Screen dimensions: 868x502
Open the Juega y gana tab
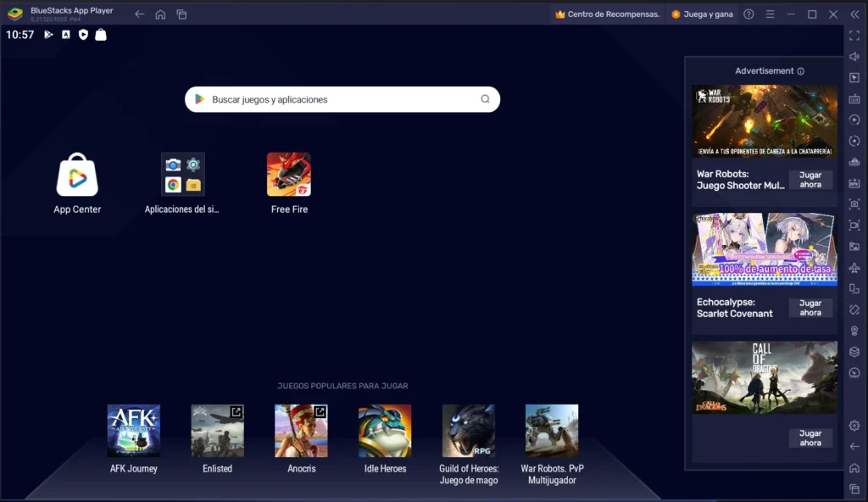pos(702,14)
